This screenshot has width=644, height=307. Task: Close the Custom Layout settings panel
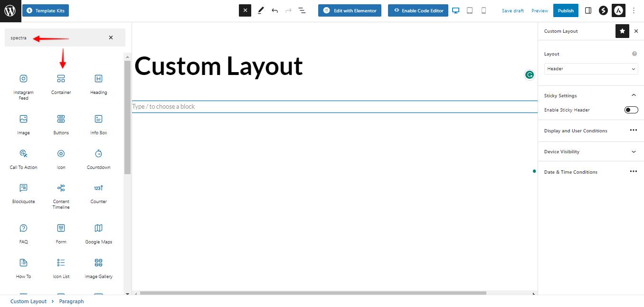(x=636, y=31)
